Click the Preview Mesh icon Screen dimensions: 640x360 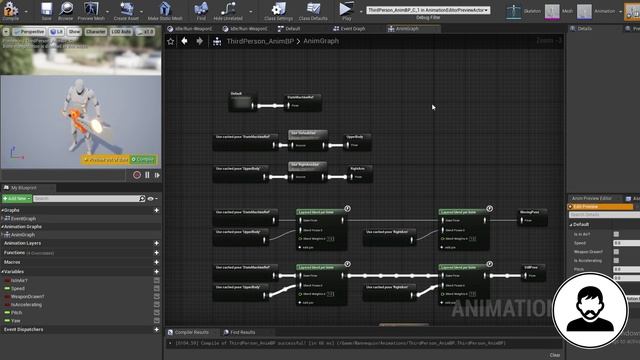(x=91, y=9)
